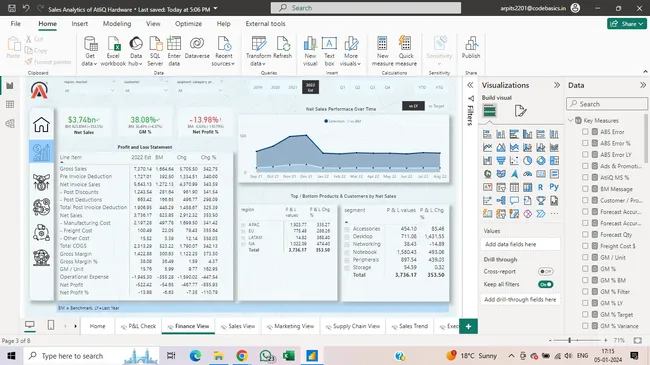
Task: Select the funnel visual
Action: (501, 161)
